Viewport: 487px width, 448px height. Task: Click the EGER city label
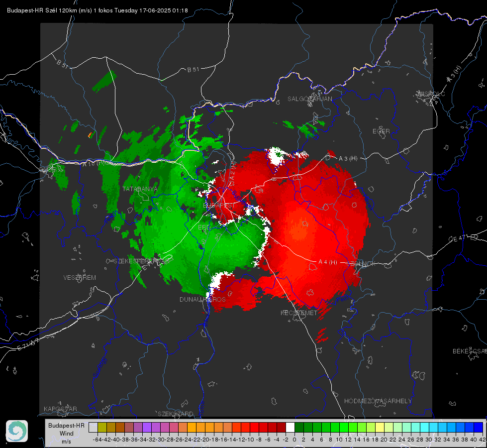[381, 131]
